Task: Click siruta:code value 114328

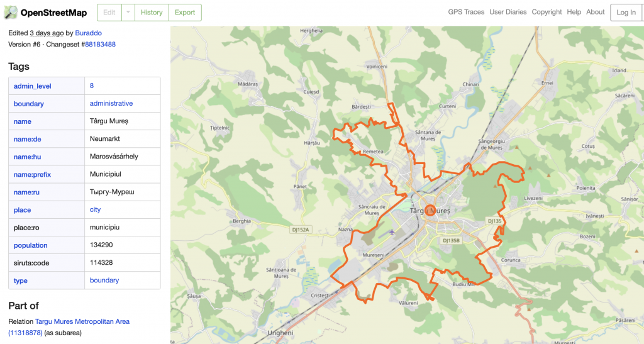Action: (x=101, y=262)
